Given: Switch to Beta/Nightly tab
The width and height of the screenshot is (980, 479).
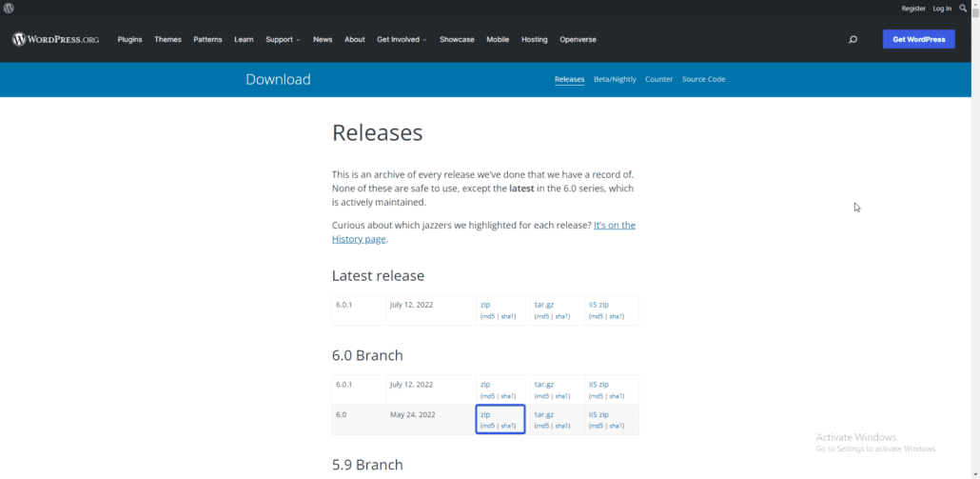Looking at the screenshot, I should coord(615,79).
